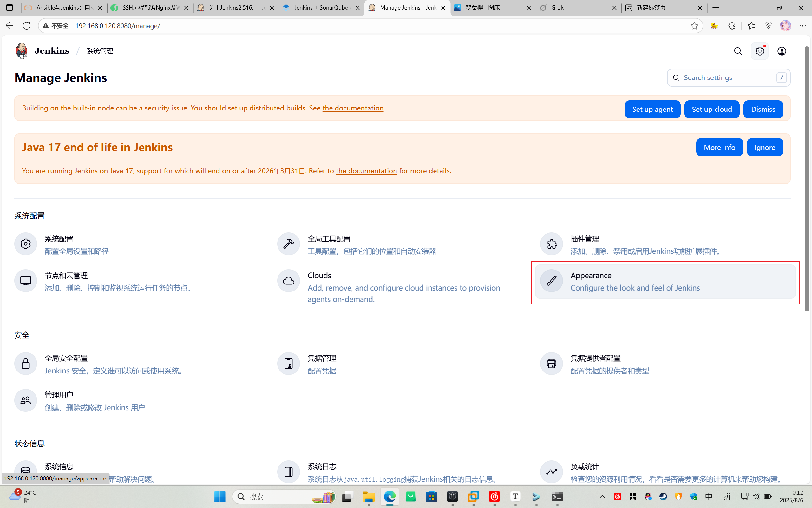Open the 节点和云管理 monitor icon
Viewport: 812px width, 508px height.
tap(25, 281)
